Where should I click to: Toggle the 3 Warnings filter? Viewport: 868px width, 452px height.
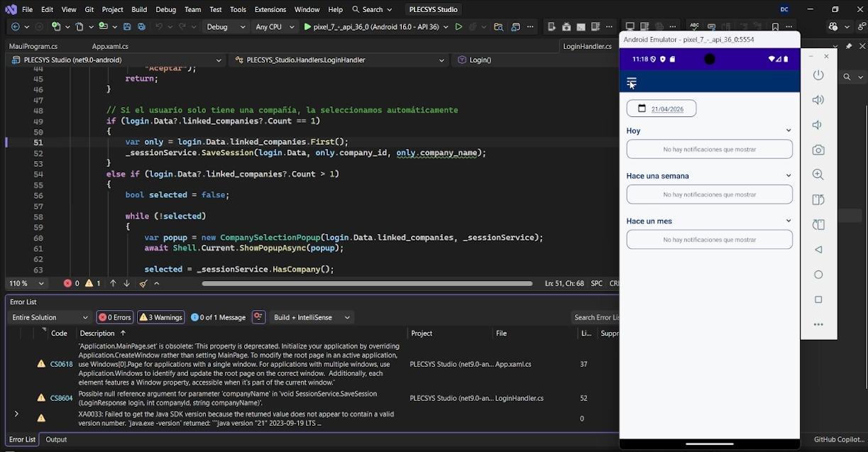click(161, 317)
